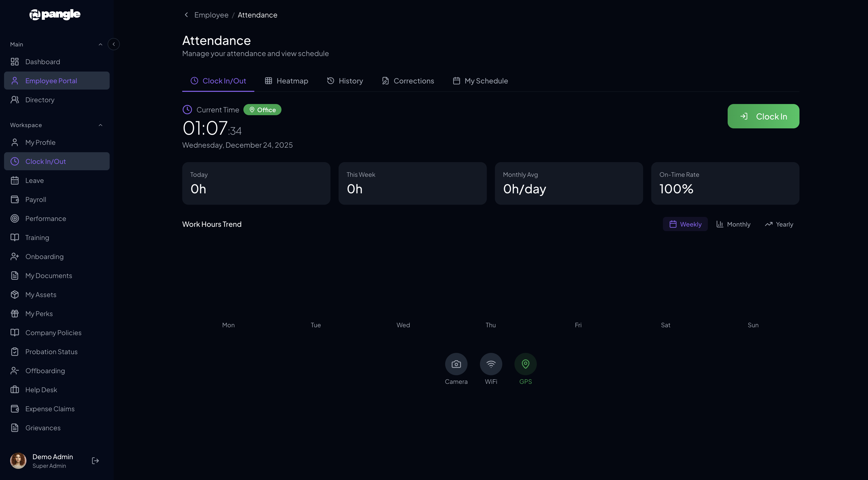Switch trend view to Monthly
The image size is (868, 480).
click(733, 224)
